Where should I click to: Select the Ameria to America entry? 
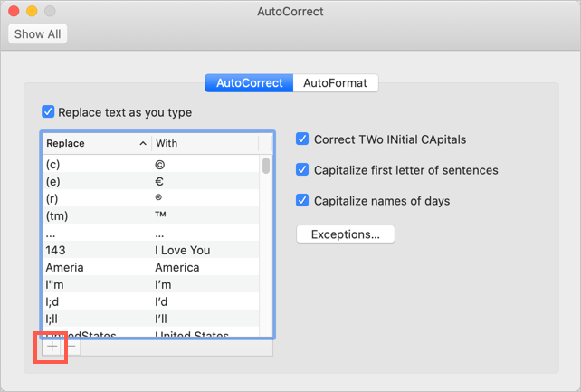tap(149, 267)
